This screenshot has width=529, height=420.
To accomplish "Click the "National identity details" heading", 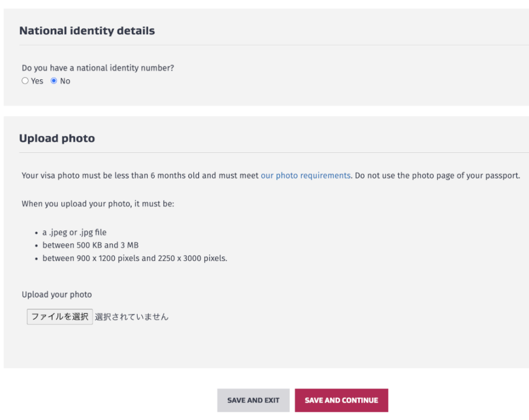I will click(x=87, y=31).
